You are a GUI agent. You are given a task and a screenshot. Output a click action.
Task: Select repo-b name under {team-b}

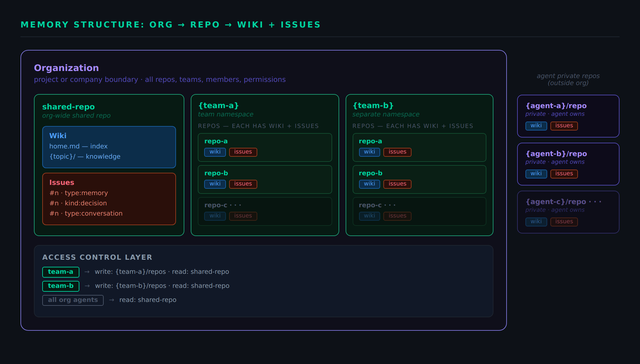pyautogui.click(x=371, y=173)
